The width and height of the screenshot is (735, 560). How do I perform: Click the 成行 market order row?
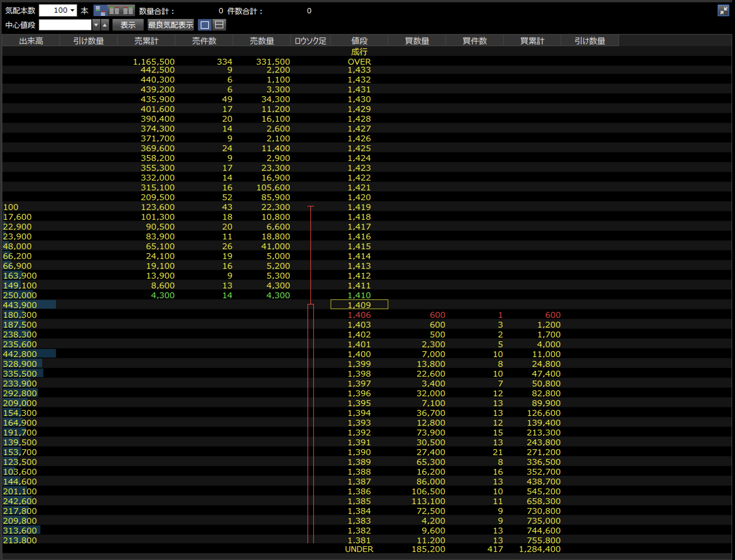[359, 52]
